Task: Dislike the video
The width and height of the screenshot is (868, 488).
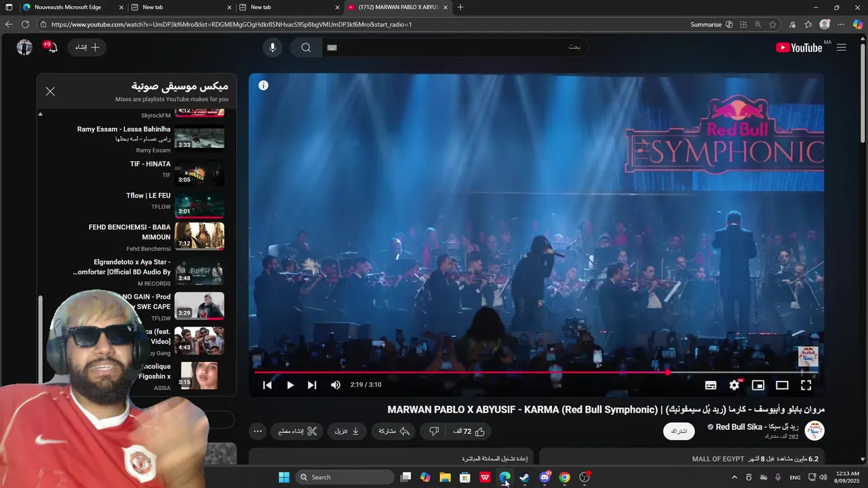Action: (x=434, y=431)
